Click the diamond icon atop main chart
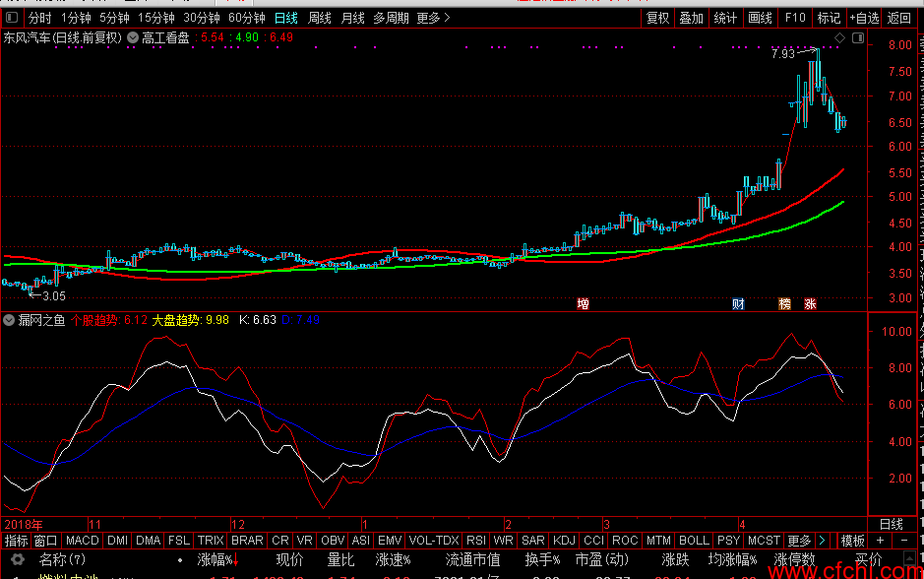 (x=839, y=37)
